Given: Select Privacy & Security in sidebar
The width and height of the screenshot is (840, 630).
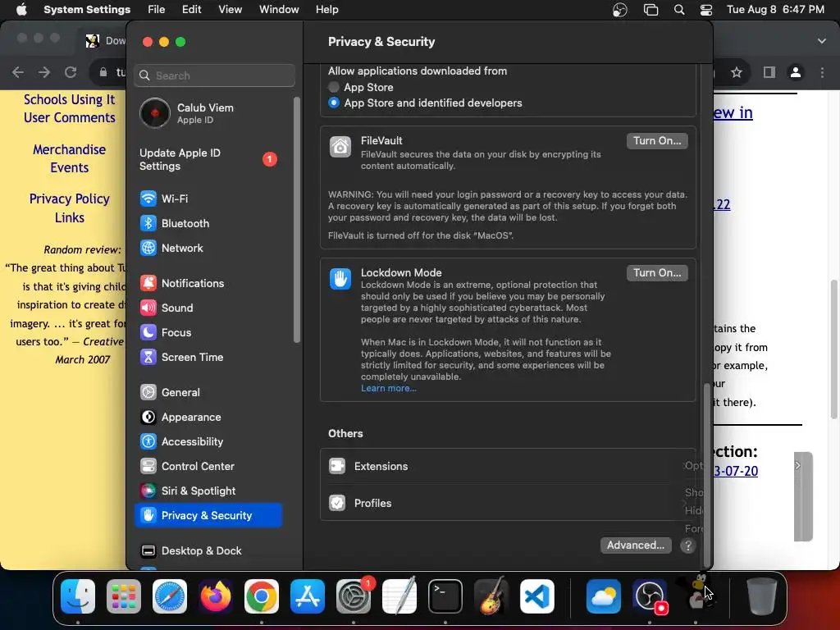Looking at the screenshot, I should (x=208, y=515).
